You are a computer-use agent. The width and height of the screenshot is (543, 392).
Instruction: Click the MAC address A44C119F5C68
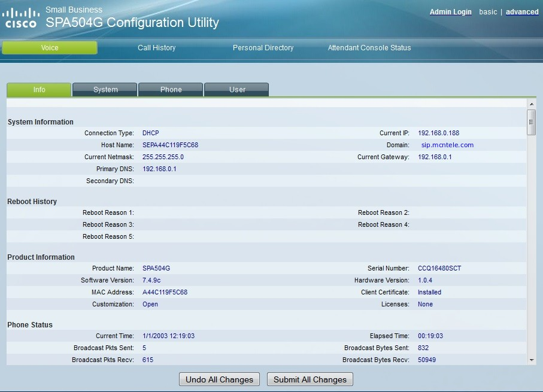165,292
